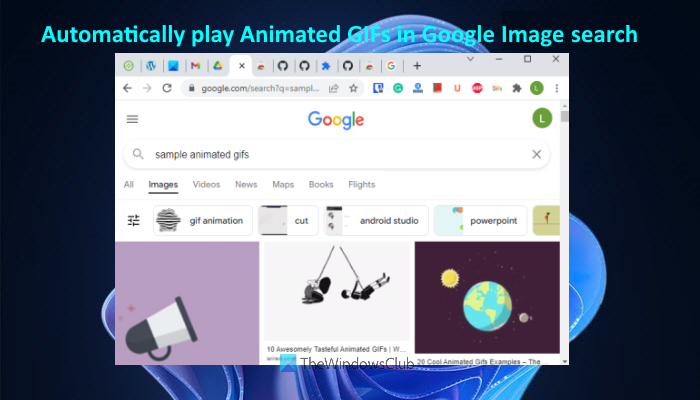Close the active tab with the X
Screen dimensions: 700x400
click(x=242, y=66)
